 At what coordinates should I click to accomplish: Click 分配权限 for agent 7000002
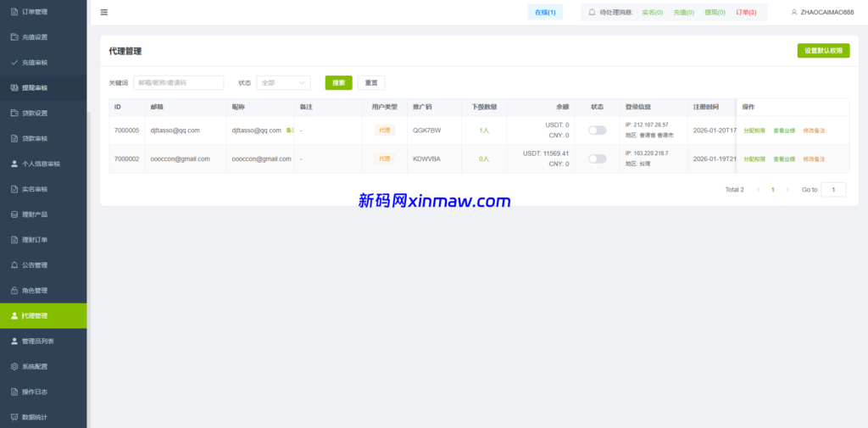pyautogui.click(x=754, y=158)
